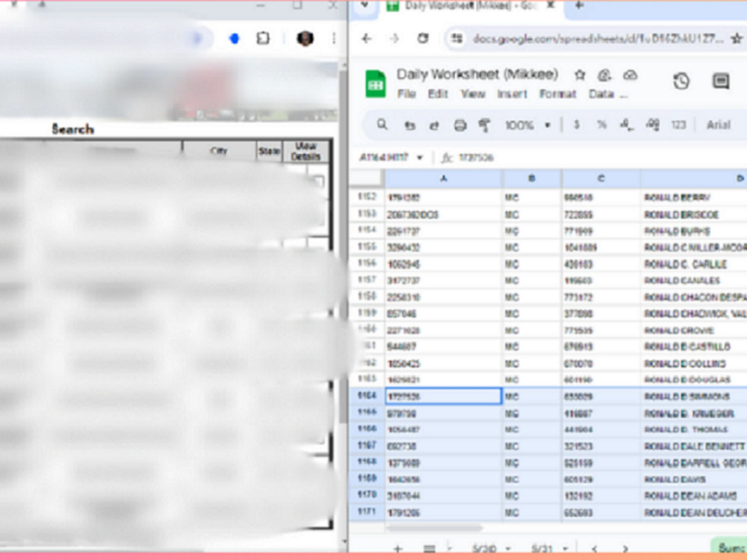Click the name box cell reference
The image size is (747, 560).
point(385,158)
